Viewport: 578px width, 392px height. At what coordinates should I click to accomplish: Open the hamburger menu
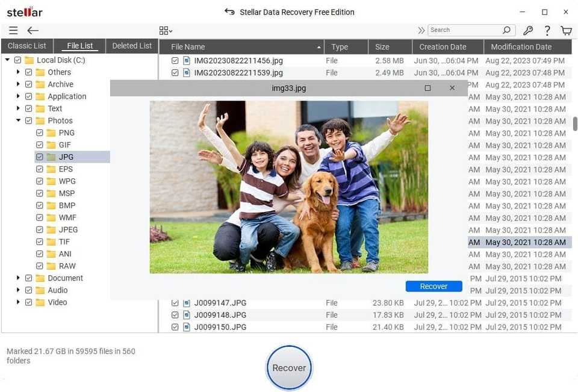13,31
